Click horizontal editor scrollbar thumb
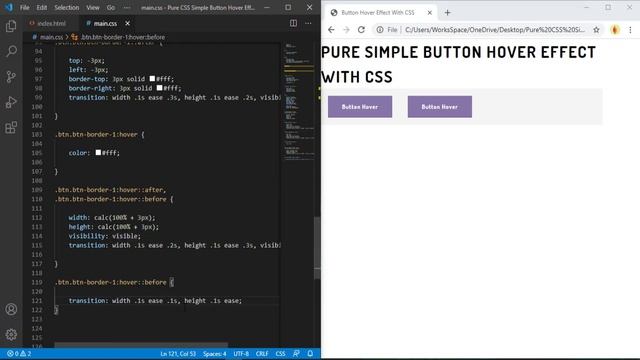Image resolution: width=640 pixels, height=360 pixels. [x=141, y=345]
